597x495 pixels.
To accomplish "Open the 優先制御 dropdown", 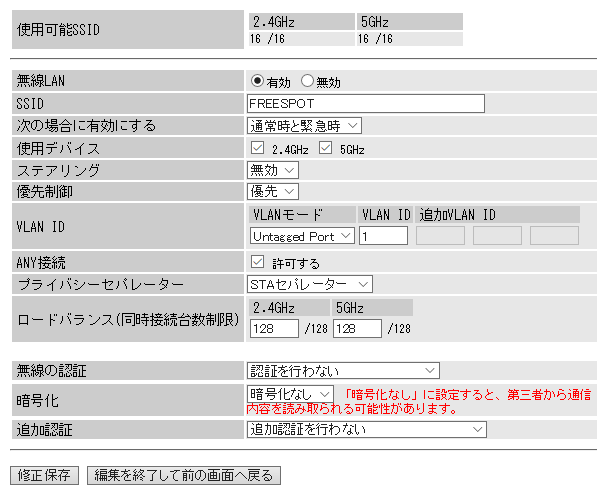I will pos(273,191).
